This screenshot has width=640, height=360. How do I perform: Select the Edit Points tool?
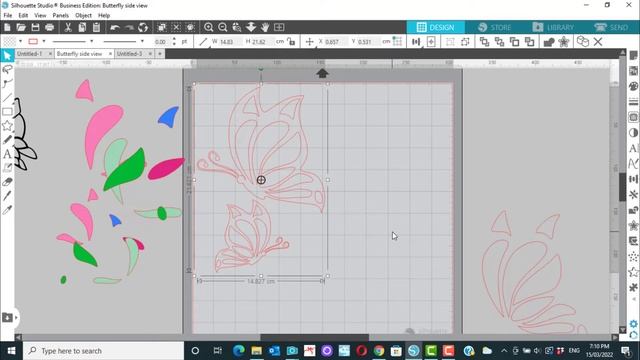(7, 83)
